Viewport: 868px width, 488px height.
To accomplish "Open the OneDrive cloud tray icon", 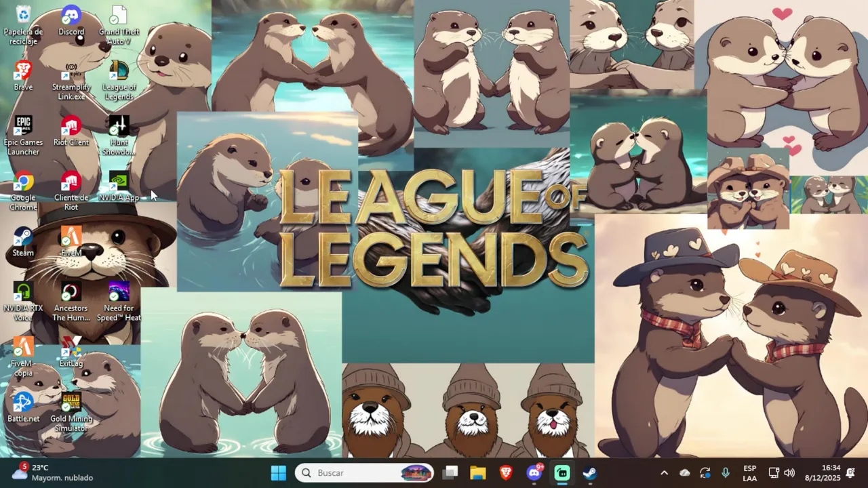I will click(x=685, y=473).
